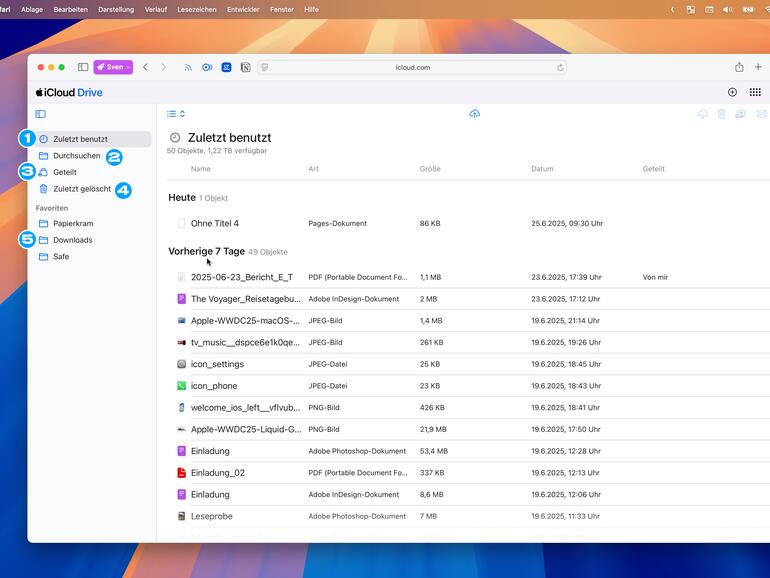Open the Sven profile dropdown
The height and width of the screenshot is (578, 770).
click(x=113, y=67)
